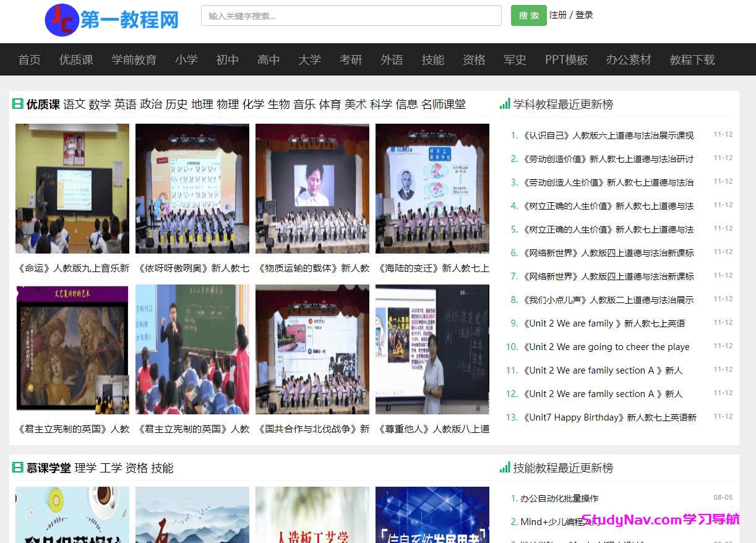Click the 第一教程网 site logo
The width and height of the screenshot is (756, 543).
(112, 20)
